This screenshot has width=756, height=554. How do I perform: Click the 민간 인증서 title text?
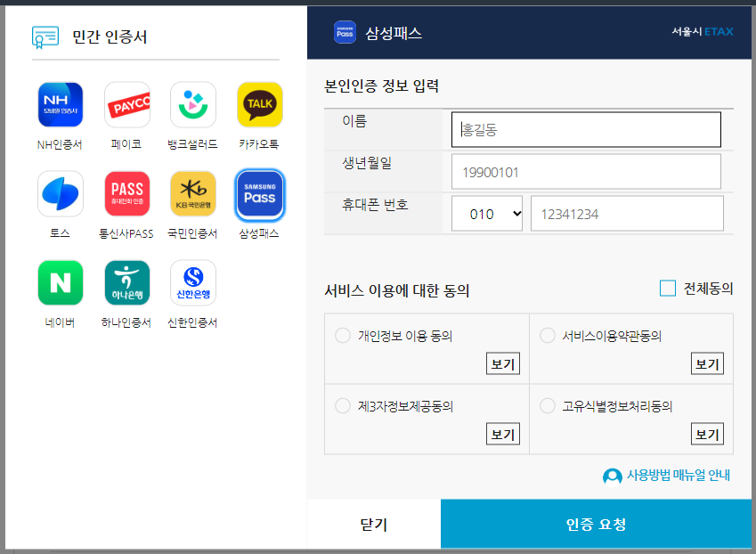point(110,37)
